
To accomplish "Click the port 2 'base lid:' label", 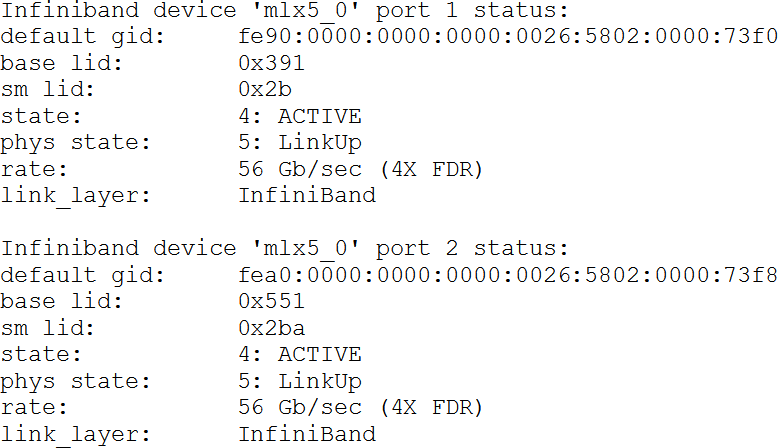I will tap(62, 301).
